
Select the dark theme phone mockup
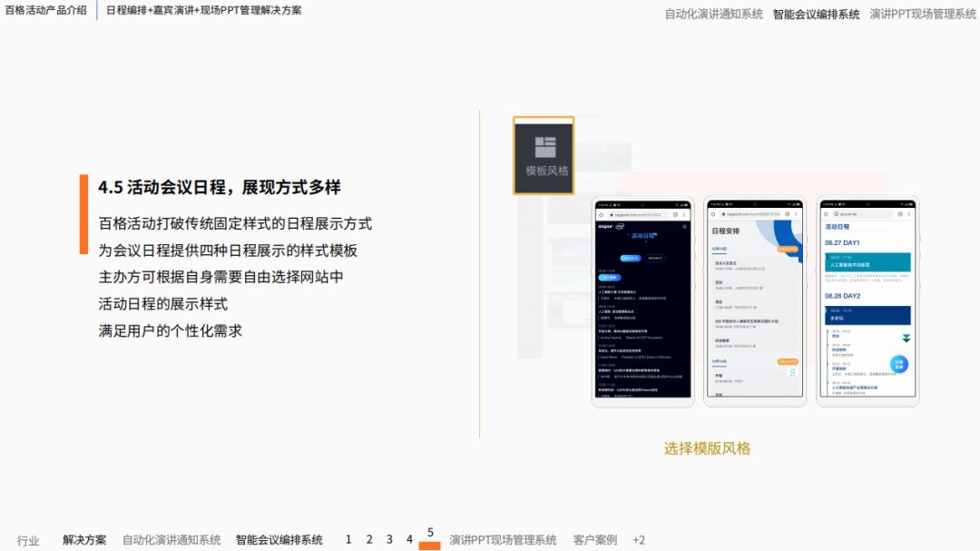(643, 302)
